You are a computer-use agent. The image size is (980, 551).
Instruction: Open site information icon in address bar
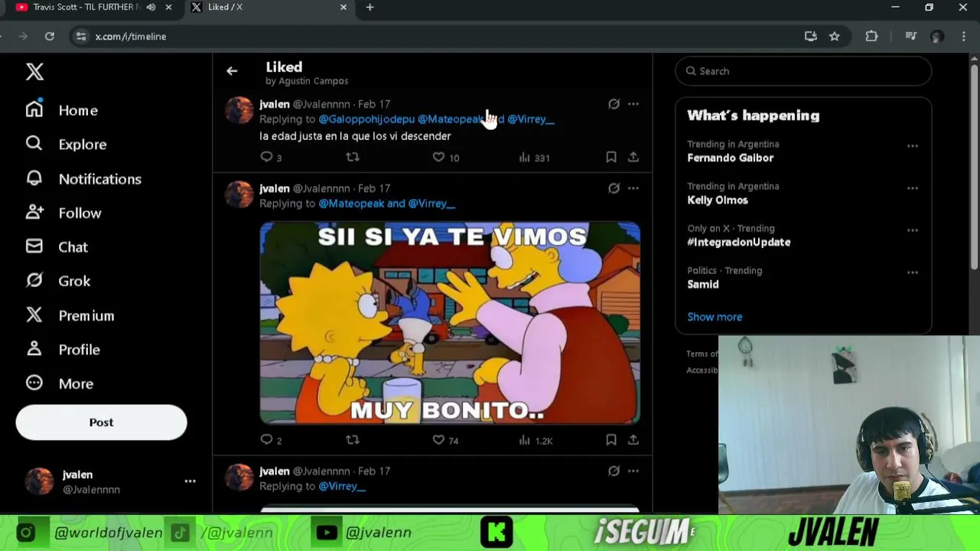pos(81,36)
